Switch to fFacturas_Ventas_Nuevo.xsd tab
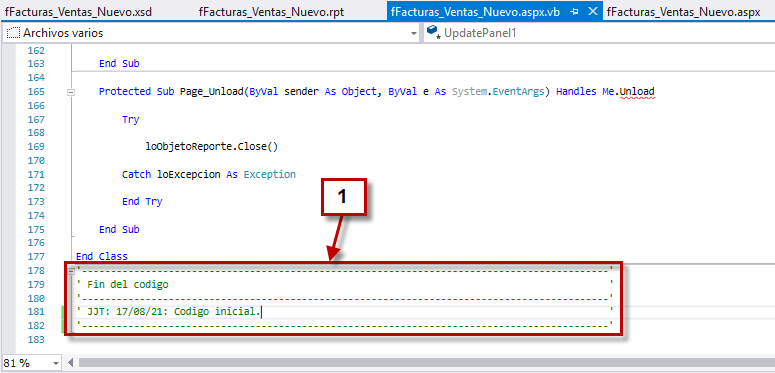 [79, 12]
